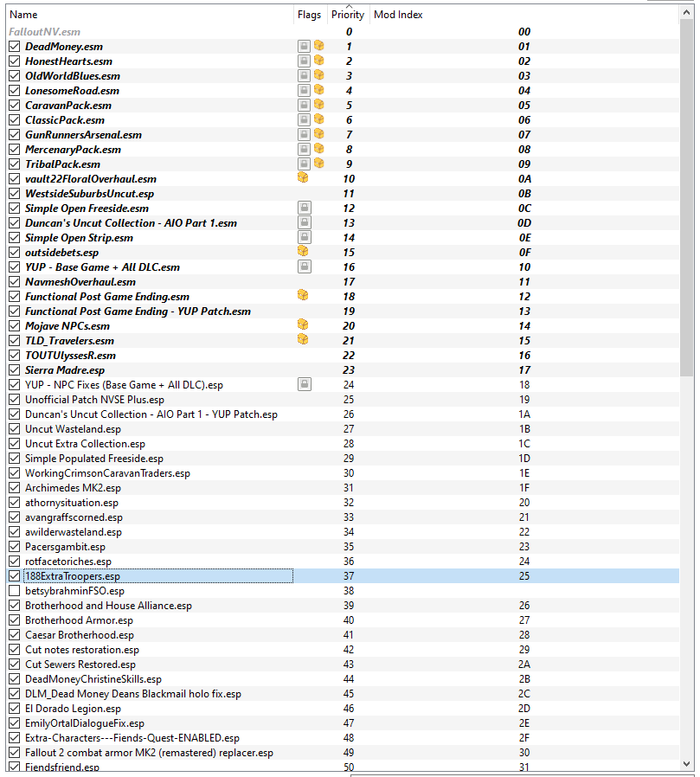This screenshot has width=700, height=777.
Task: Select the Brotherhood and House Alliance.esp name
Action: [x=108, y=606]
